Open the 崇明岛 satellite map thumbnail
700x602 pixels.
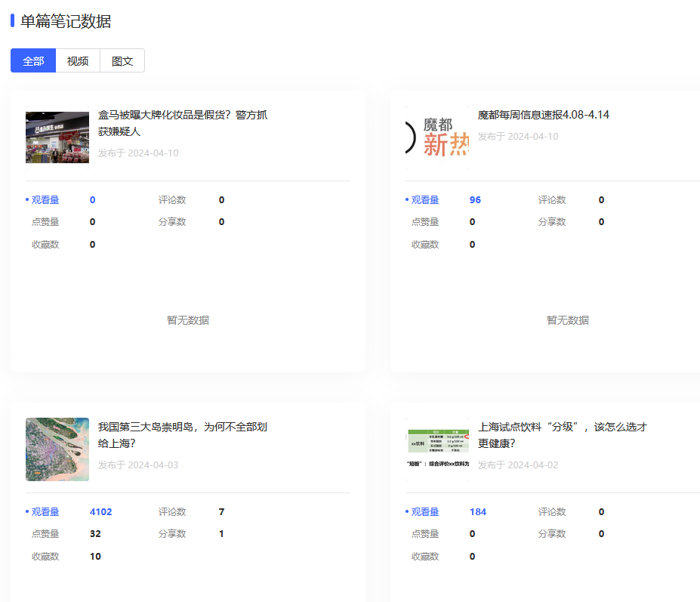pos(57,449)
